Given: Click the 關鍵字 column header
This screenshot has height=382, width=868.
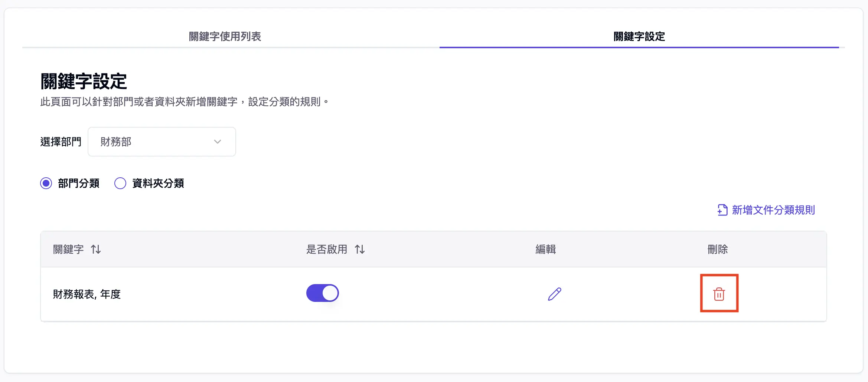Looking at the screenshot, I should [68, 249].
